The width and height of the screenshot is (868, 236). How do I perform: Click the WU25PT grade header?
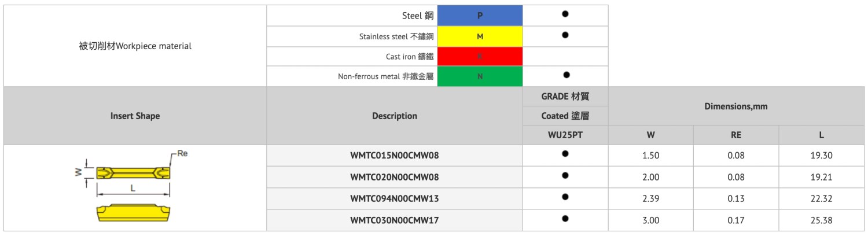click(x=565, y=135)
